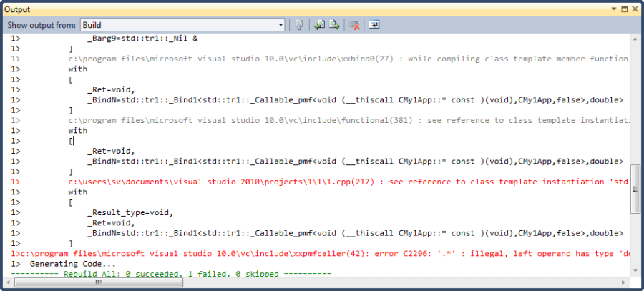
Task: Go to the next message in output
Action: pos(334,25)
